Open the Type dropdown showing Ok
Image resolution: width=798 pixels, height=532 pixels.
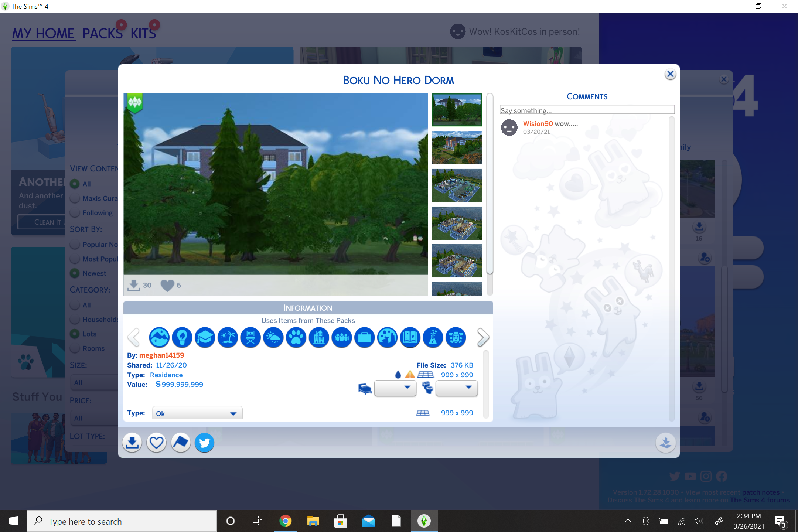coord(197,413)
